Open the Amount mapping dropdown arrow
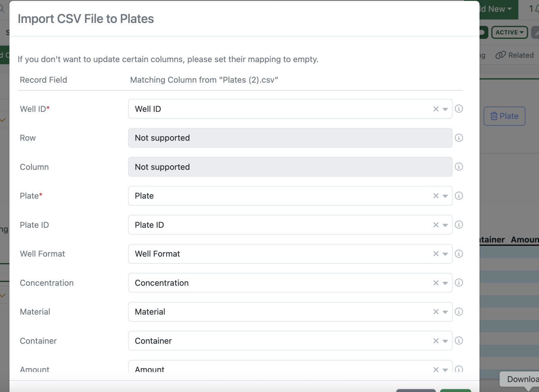Viewport: 539px width, 392px height. pyautogui.click(x=445, y=369)
